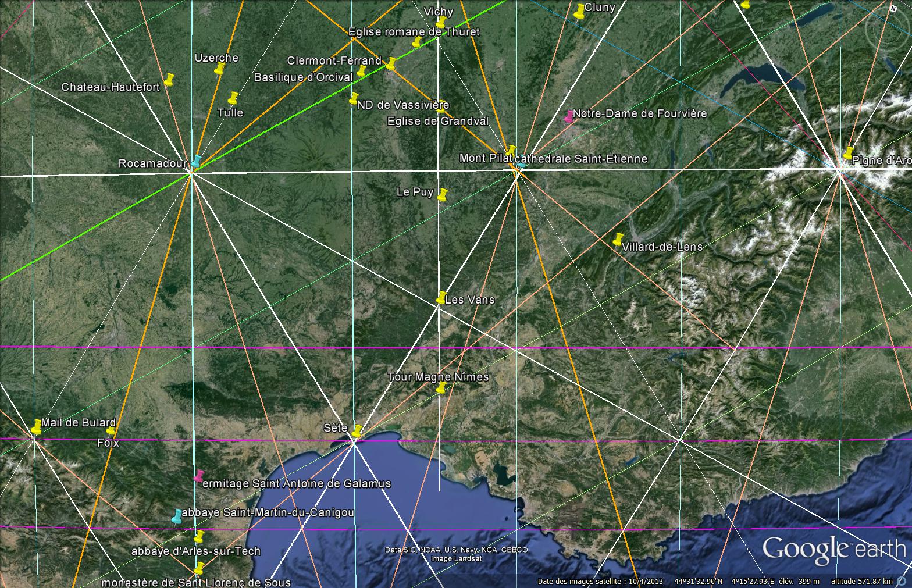
Task: Select the Le Puy yellow pushpin
Action: (442, 195)
